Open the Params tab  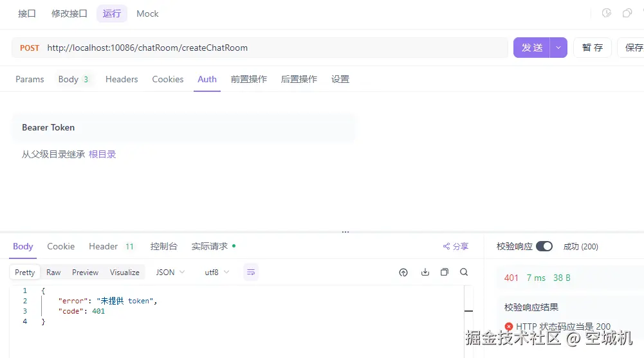tap(30, 79)
